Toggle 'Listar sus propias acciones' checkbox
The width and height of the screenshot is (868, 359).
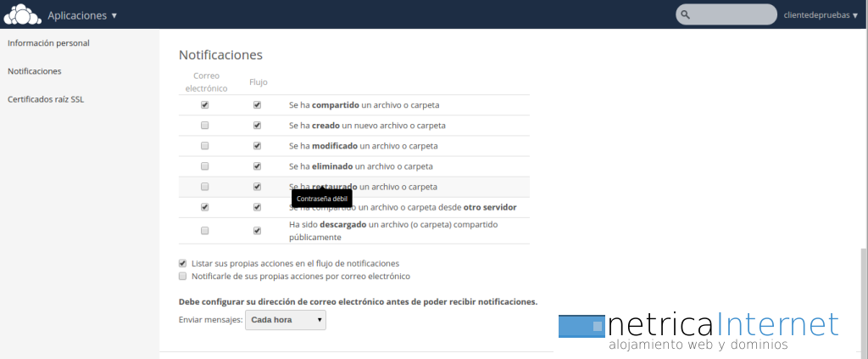click(183, 263)
